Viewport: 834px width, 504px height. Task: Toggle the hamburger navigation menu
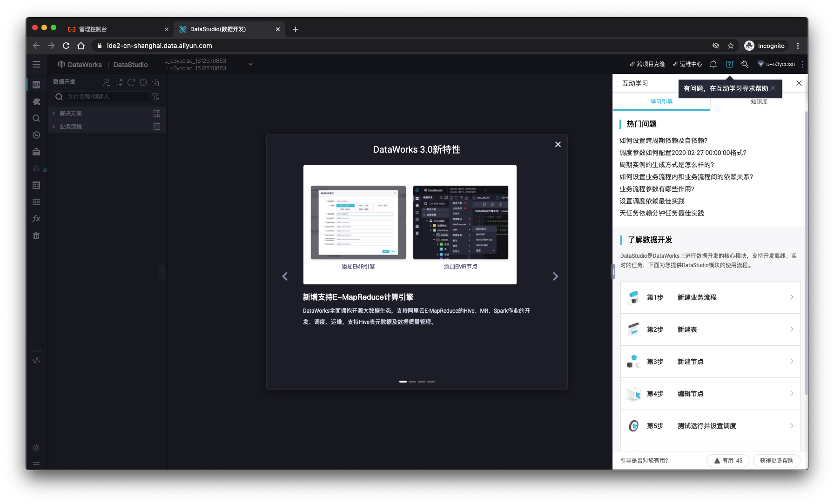coord(36,64)
